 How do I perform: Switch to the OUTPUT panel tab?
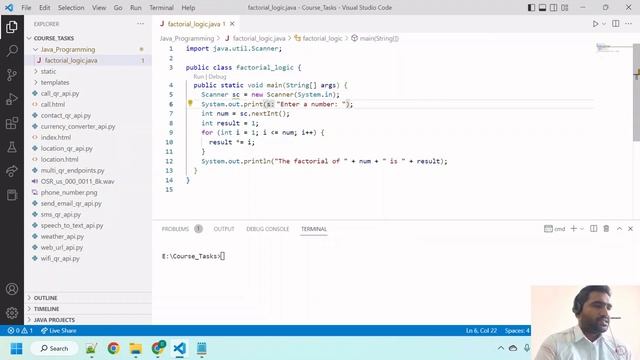pyautogui.click(x=224, y=229)
